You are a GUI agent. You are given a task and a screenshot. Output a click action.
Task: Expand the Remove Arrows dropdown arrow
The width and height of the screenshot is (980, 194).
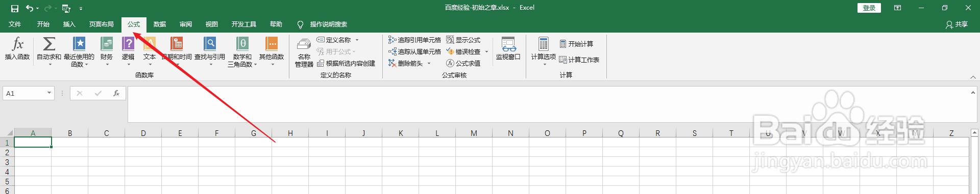tap(429, 63)
